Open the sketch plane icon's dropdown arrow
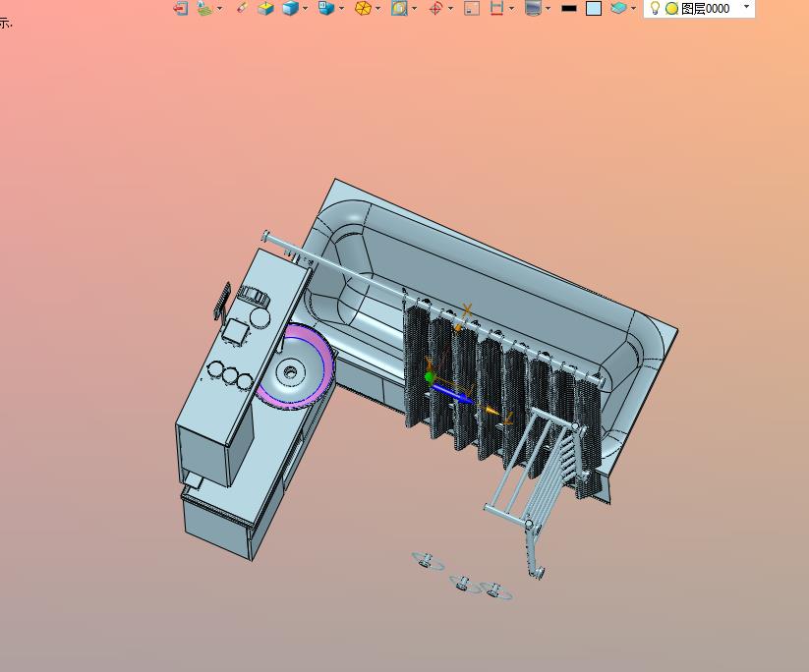This screenshot has height=672, width=809. point(220,8)
